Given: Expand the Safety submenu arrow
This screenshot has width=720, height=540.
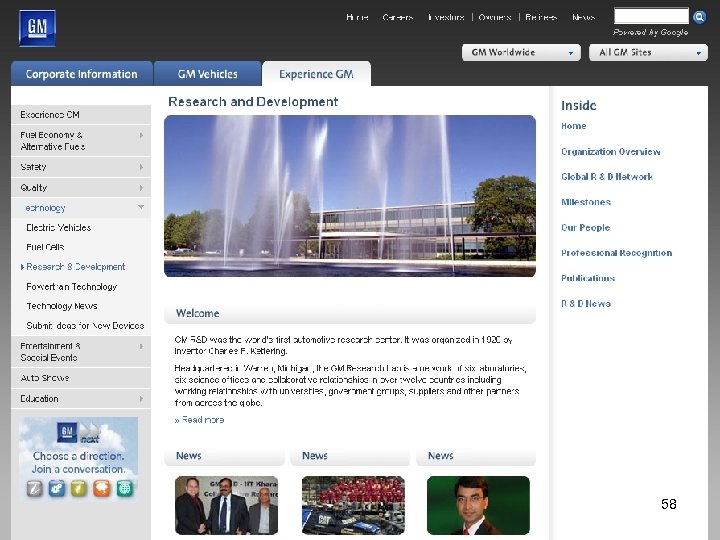Looking at the screenshot, I should [x=141, y=167].
